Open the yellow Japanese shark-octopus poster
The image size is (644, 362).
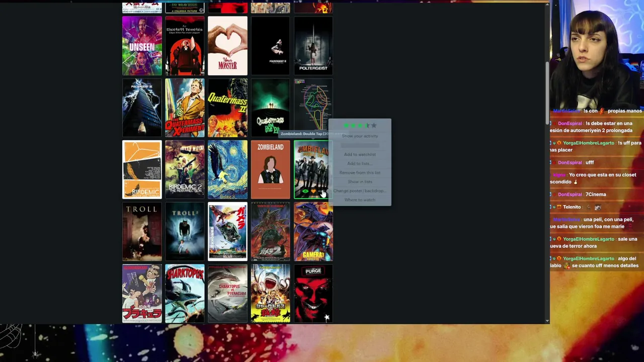tap(270, 294)
